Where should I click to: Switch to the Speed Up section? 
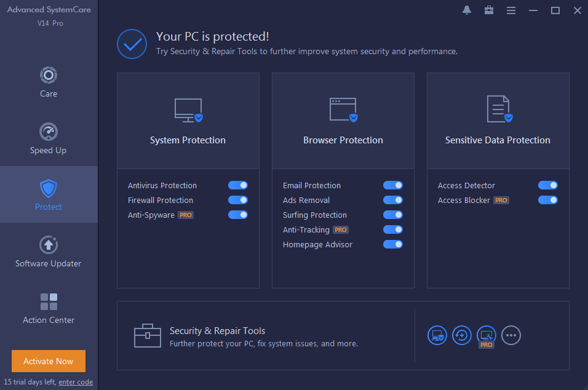[49, 138]
